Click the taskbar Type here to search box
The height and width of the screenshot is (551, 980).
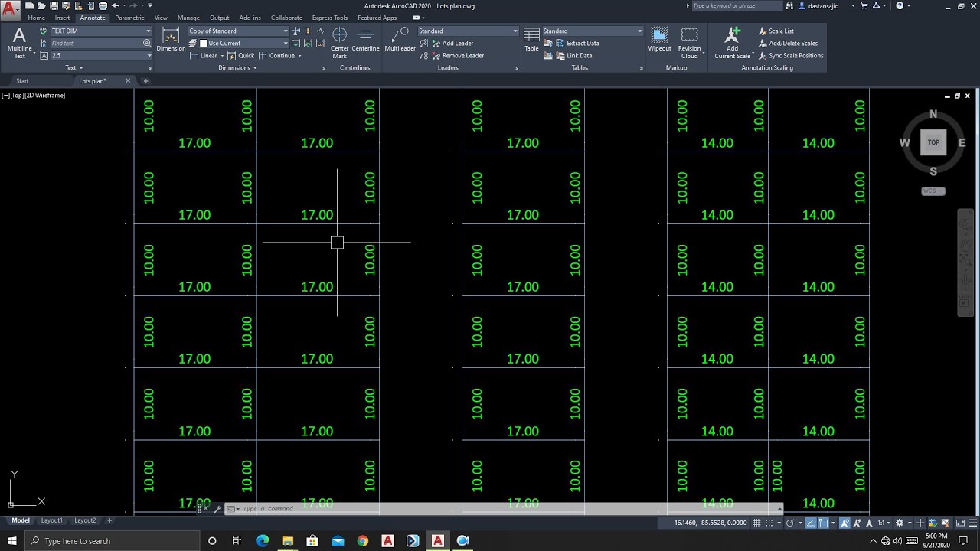pos(113,541)
